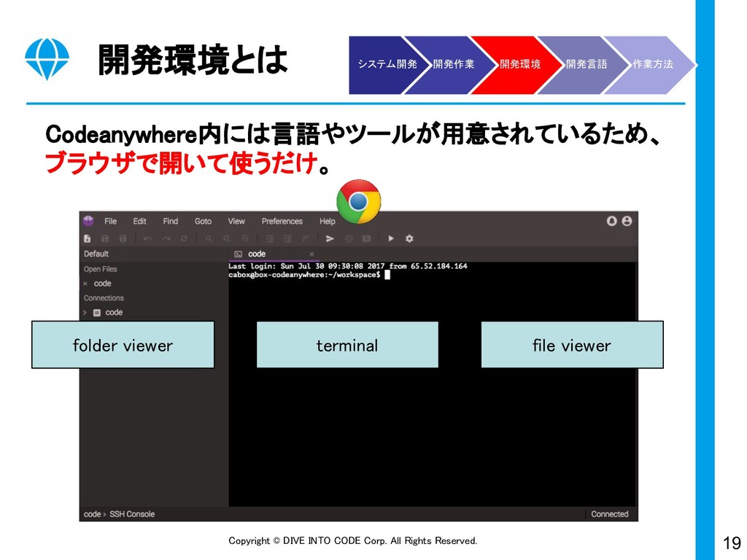
Task: Expand the code connection tree
Action: point(85,312)
